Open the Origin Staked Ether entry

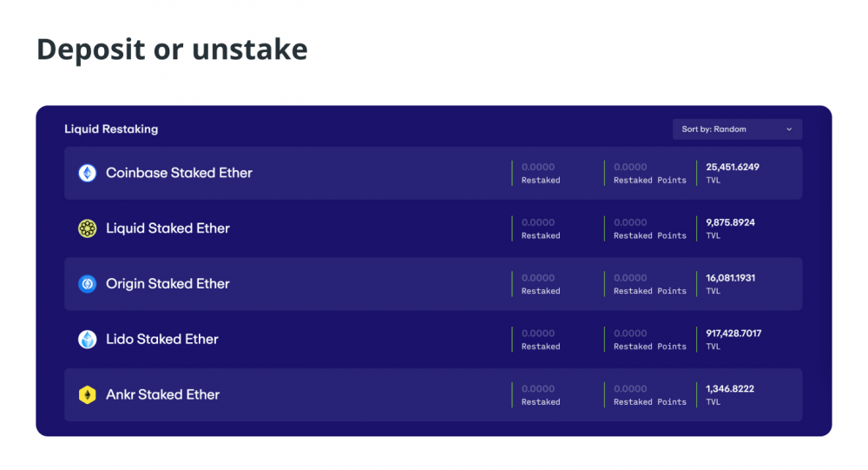[x=433, y=284]
